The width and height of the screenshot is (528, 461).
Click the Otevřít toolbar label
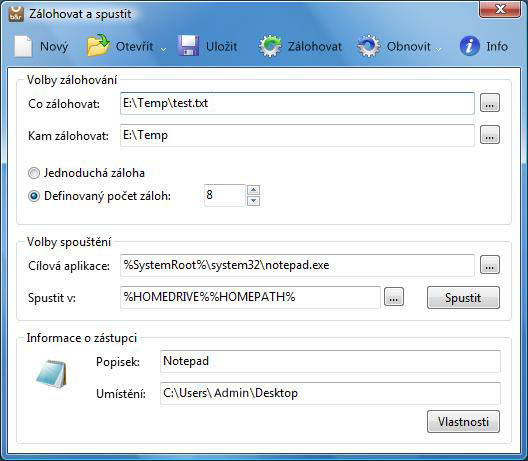134,46
